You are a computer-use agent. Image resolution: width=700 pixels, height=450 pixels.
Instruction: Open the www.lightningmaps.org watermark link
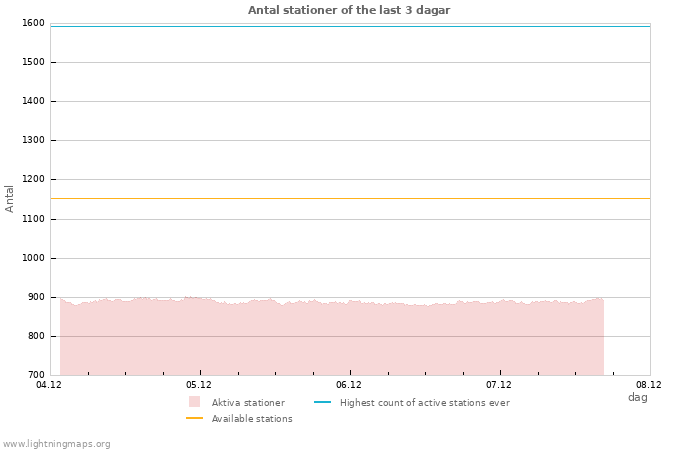coord(57,444)
